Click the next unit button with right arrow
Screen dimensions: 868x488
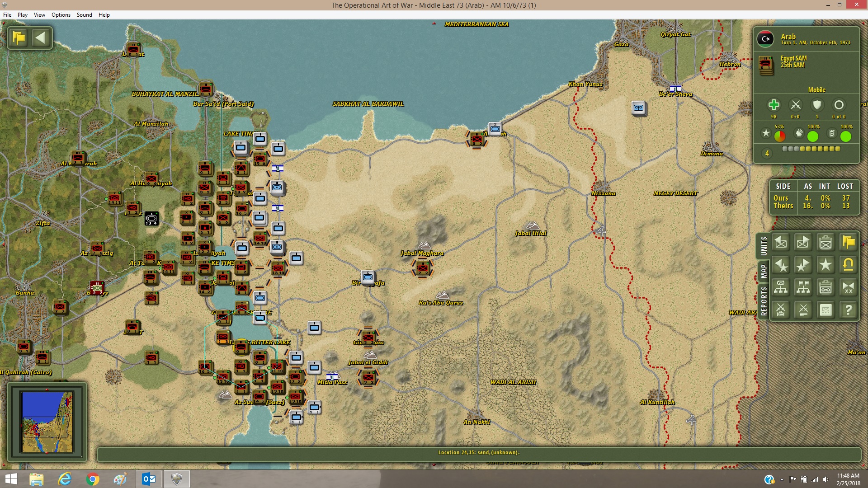803,243
